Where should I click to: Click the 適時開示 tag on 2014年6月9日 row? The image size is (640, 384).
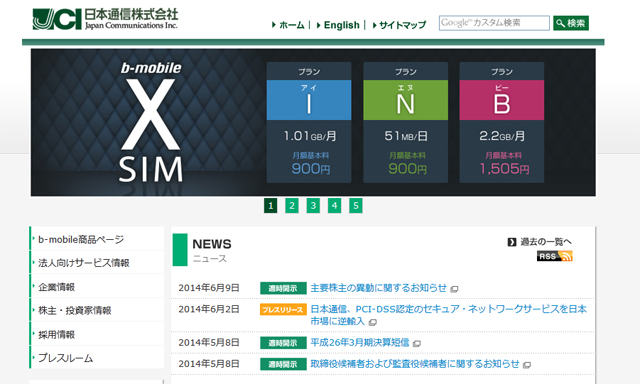point(283,289)
